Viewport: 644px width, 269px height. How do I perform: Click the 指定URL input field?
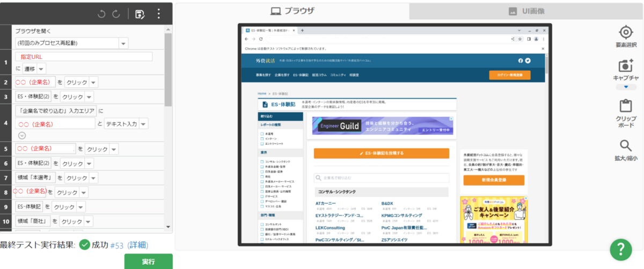(x=84, y=57)
